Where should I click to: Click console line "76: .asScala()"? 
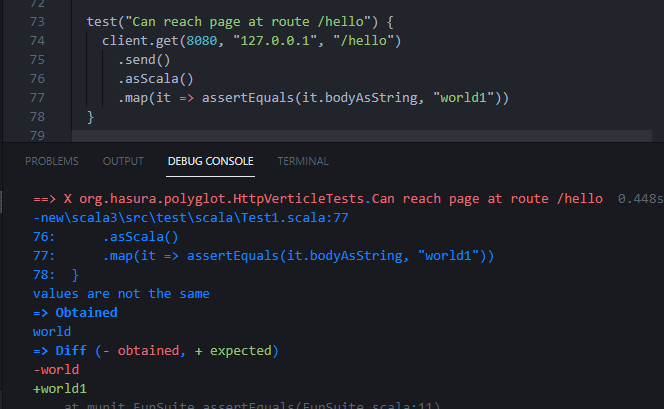pos(106,237)
